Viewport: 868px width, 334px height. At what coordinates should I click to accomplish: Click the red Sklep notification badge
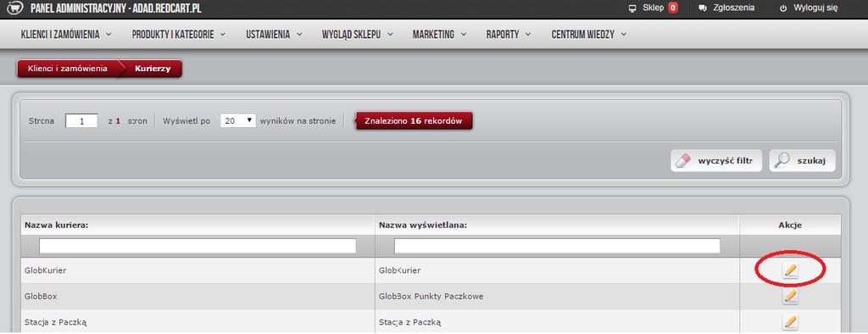[672, 8]
